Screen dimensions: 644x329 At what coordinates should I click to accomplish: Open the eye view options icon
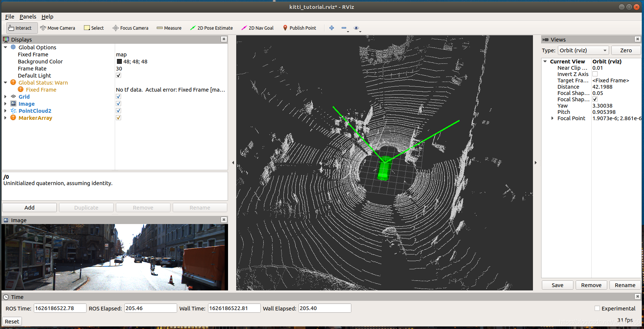356,28
